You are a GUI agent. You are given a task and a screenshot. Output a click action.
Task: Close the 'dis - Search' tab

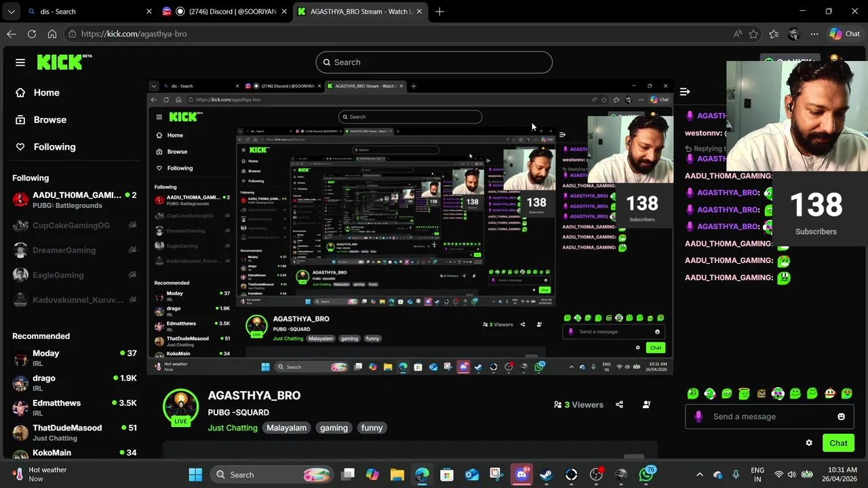[x=149, y=12]
